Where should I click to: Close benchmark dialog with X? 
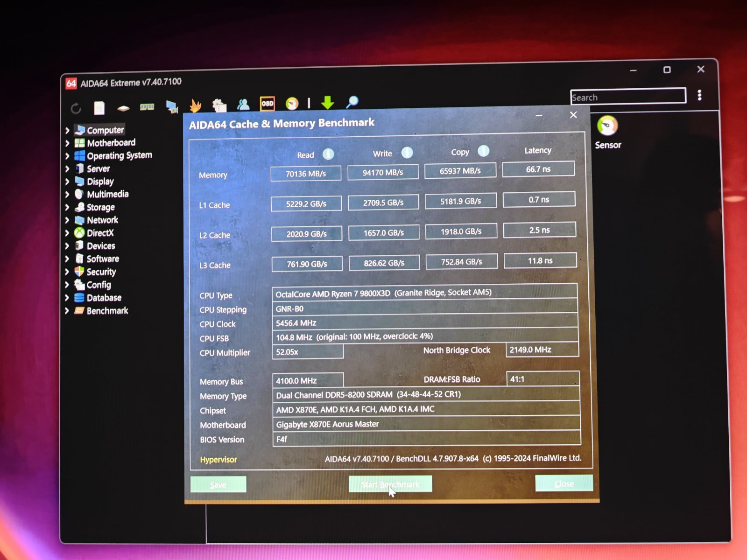tap(573, 115)
